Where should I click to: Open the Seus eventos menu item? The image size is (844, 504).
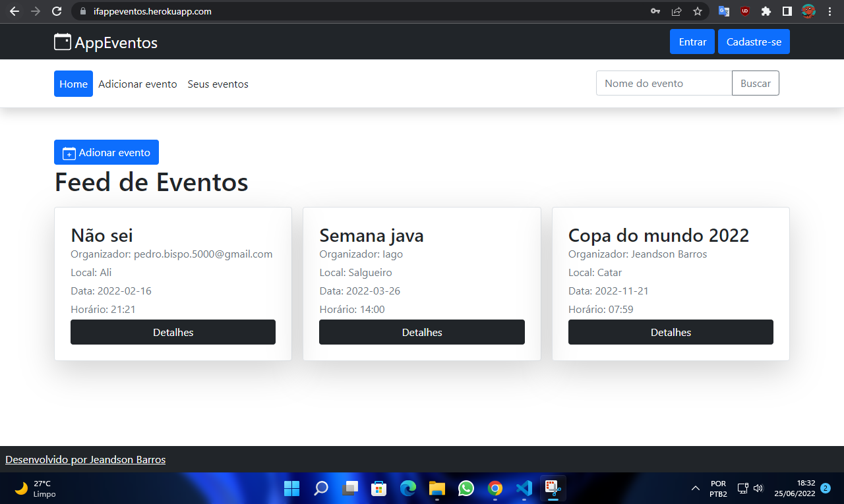click(218, 84)
